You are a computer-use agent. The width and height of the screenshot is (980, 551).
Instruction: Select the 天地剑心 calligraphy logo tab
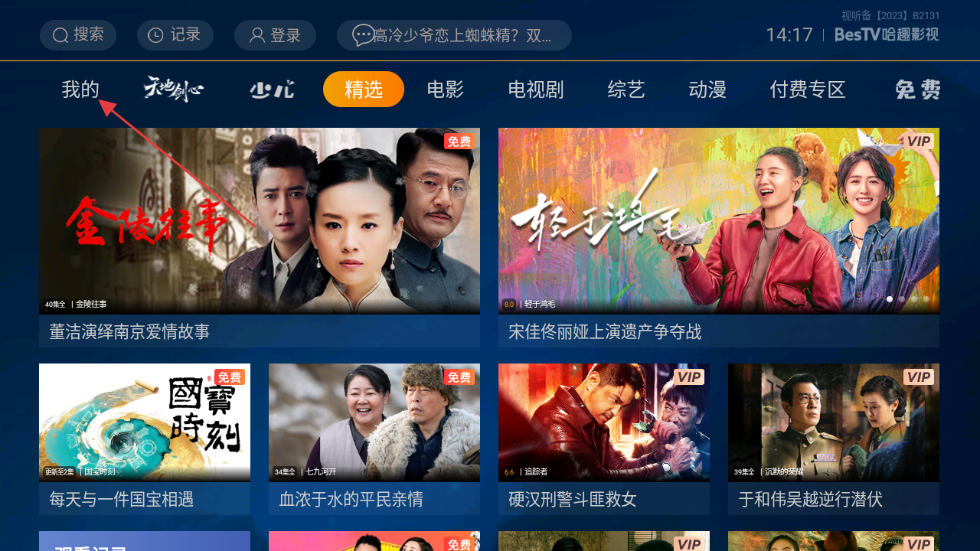(174, 90)
